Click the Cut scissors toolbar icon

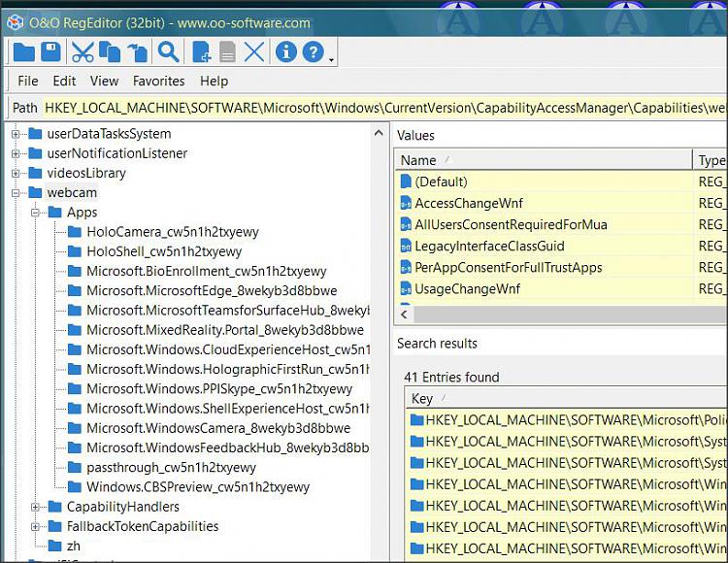(x=83, y=52)
